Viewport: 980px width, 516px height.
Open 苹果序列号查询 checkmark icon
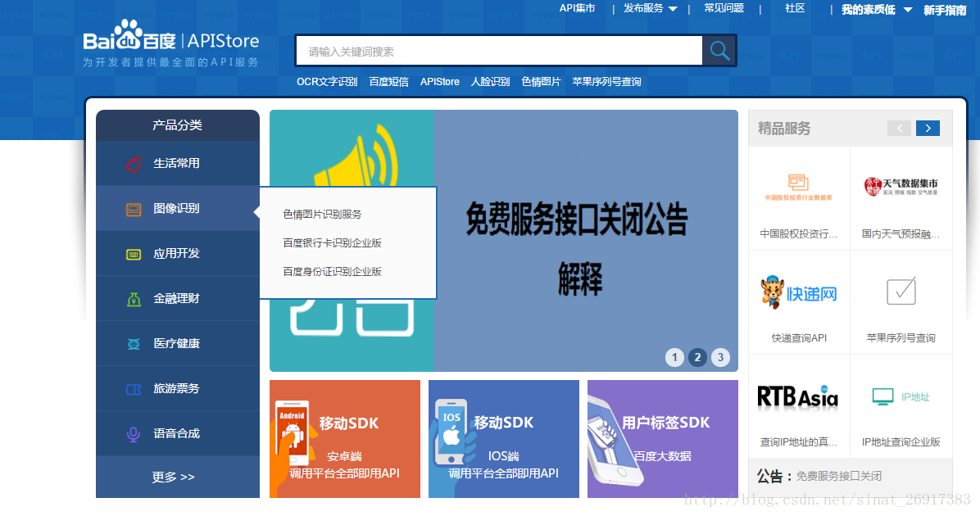point(901,291)
